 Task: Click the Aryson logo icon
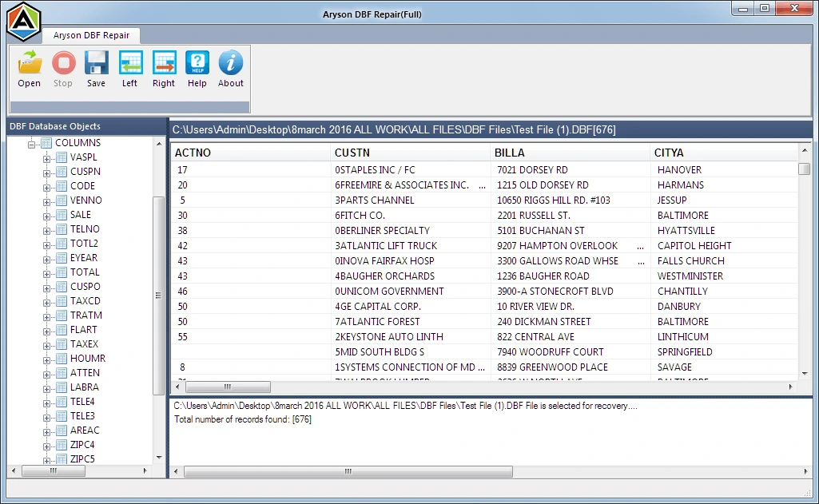pos(23,22)
